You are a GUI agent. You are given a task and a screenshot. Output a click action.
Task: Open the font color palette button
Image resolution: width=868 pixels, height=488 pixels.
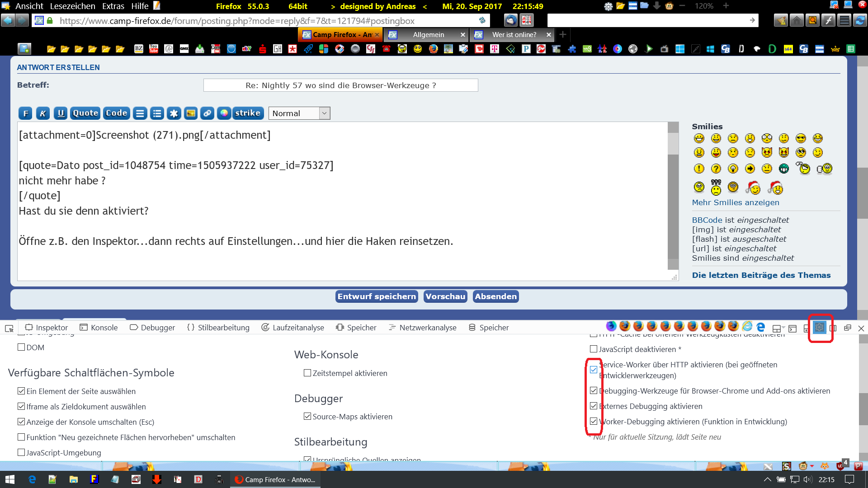[x=224, y=113]
